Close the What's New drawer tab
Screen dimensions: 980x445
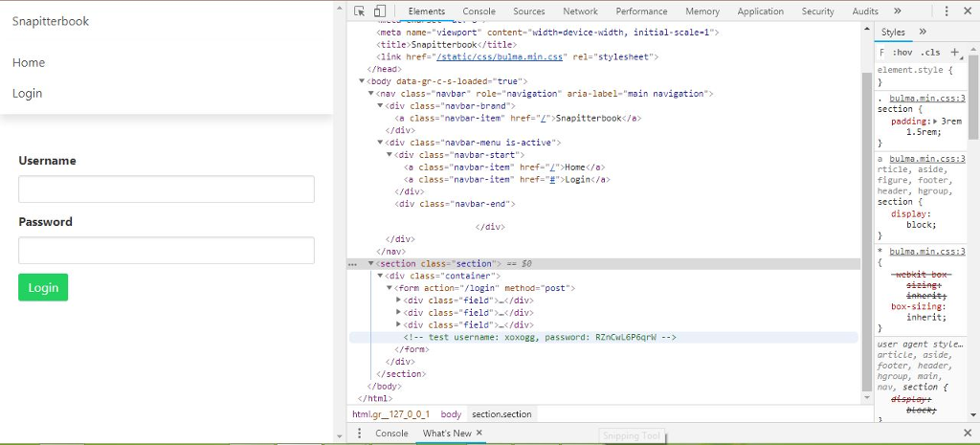(479, 433)
